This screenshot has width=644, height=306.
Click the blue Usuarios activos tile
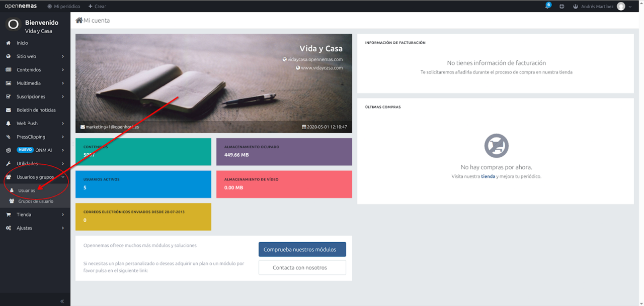[143, 184]
